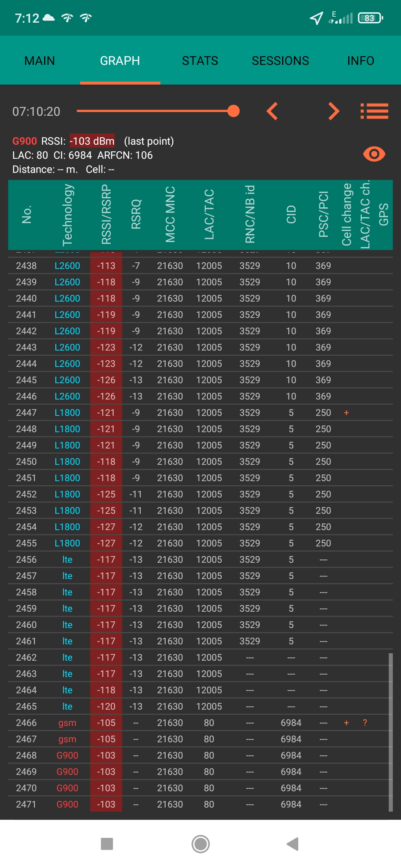This screenshot has width=401, height=868.
Task: Tap gsm in row 2467
Action: tap(67, 739)
